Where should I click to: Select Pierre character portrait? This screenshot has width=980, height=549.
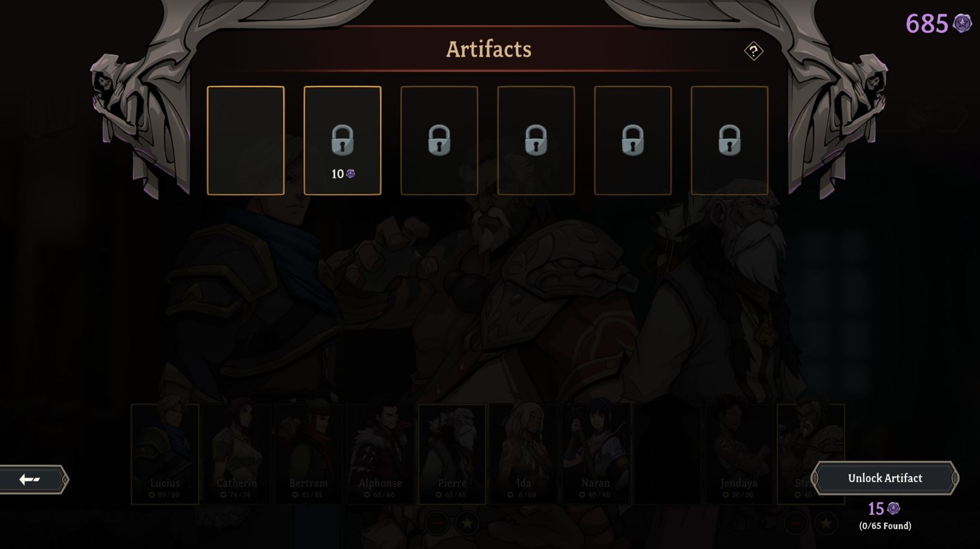(452, 454)
